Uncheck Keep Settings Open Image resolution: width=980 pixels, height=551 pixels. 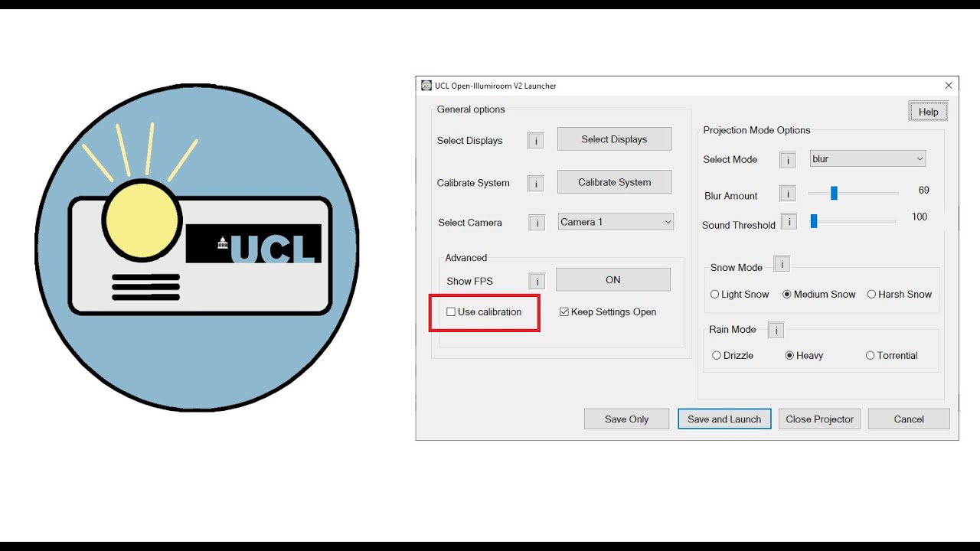[x=564, y=311]
